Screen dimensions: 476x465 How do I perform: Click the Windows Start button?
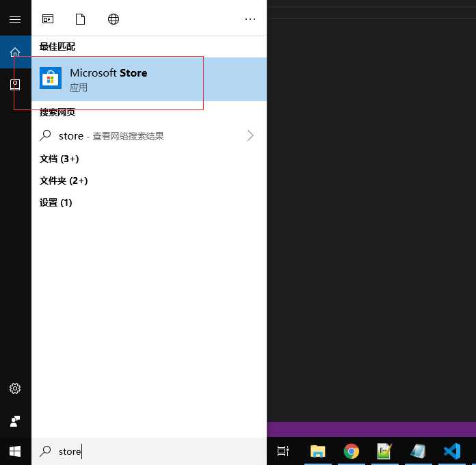(x=15, y=451)
